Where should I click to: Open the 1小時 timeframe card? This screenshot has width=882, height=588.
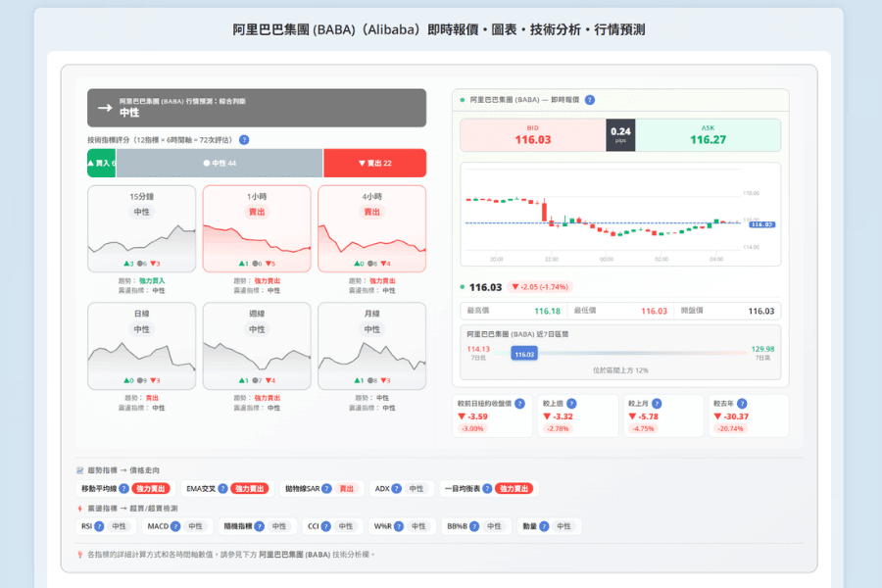(x=257, y=228)
